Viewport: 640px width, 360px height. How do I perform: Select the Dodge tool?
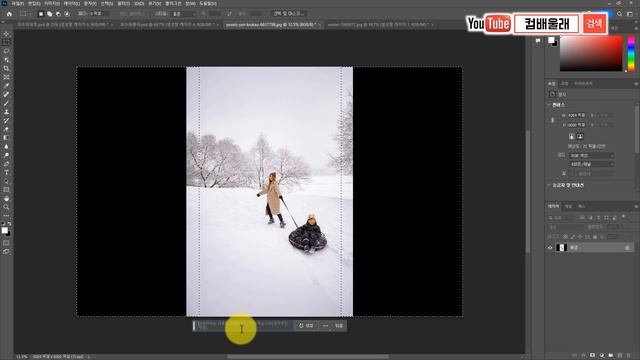tap(6, 156)
